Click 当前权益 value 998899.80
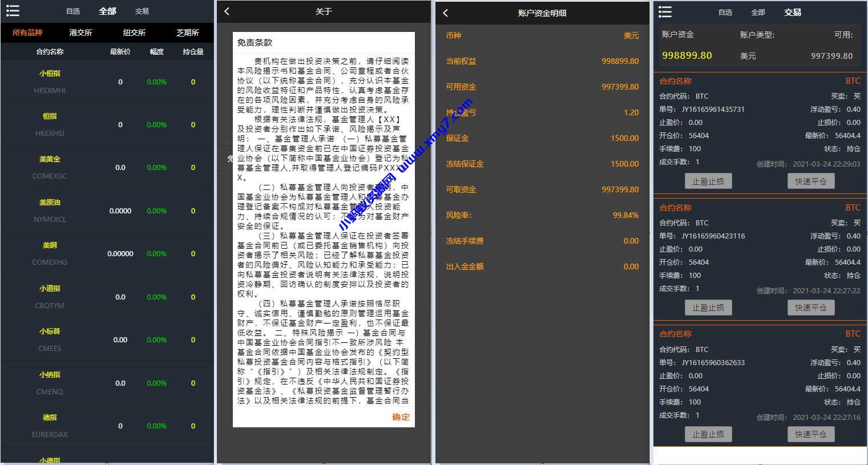The width and height of the screenshot is (868, 465). (x=620, y=61)
